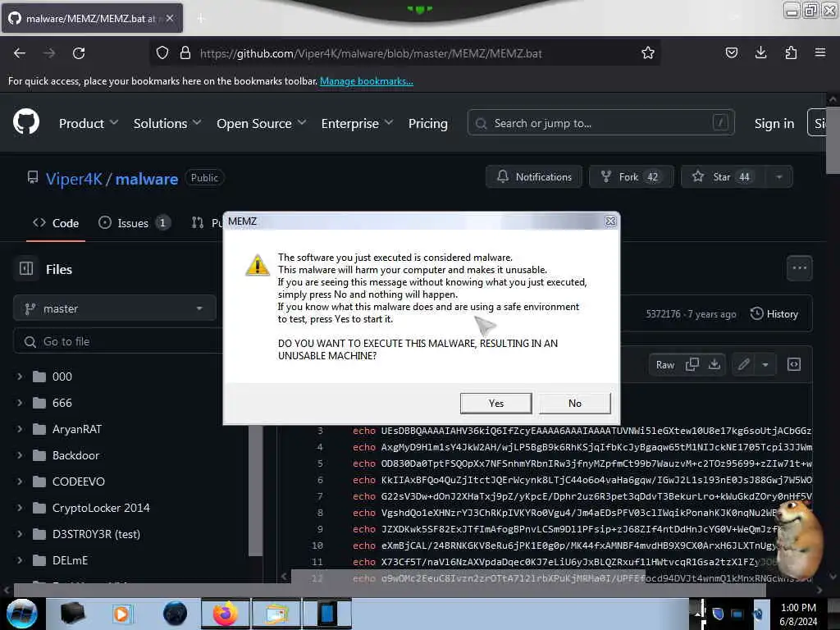This screenshot has width=840, height=630.
Task: Open the master branch selector
Action: coord(114,308)
